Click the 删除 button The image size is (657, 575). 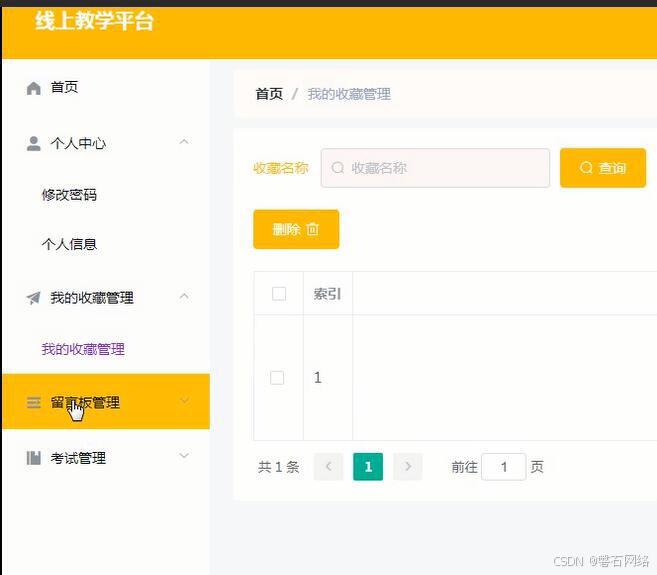click(x=296, y=229)
